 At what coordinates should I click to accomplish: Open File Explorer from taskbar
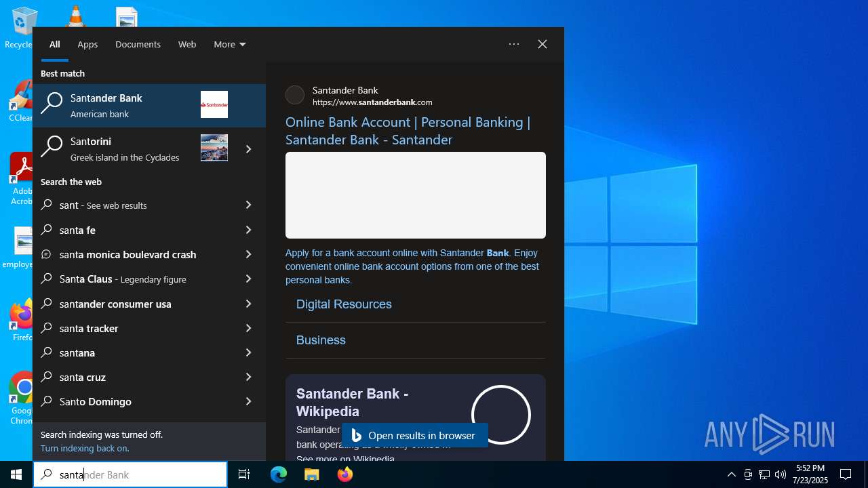click(x=312, y=474)
